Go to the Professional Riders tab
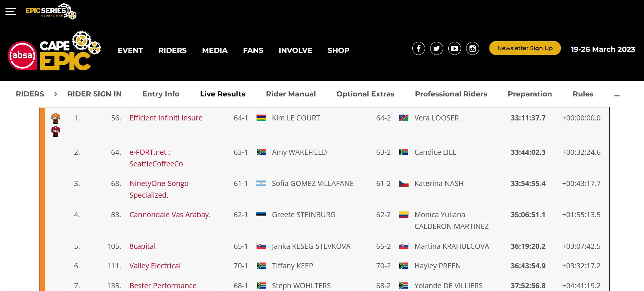 tap(451, 94)
